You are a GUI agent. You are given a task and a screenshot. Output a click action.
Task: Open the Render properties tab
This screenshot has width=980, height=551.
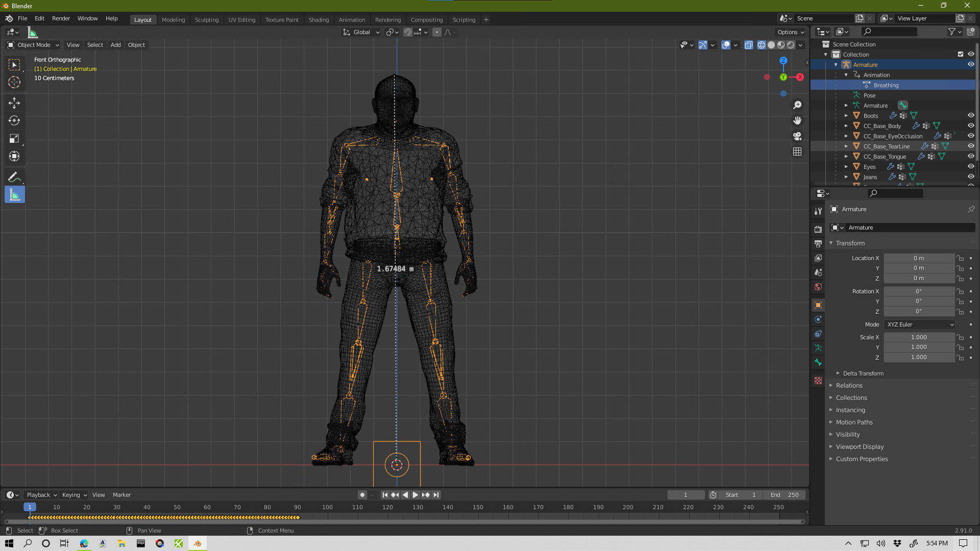click(x=818, y=229)
